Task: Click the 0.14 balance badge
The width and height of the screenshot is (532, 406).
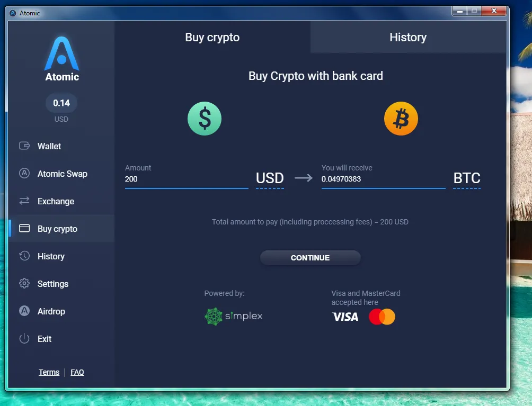Action: tap(61, 103)
